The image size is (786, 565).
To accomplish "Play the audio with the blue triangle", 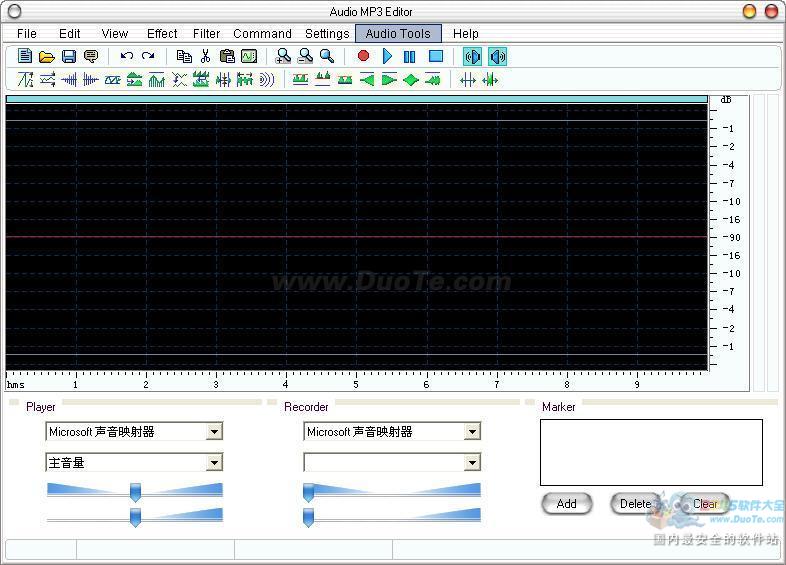I will click(x=387, y=56).
